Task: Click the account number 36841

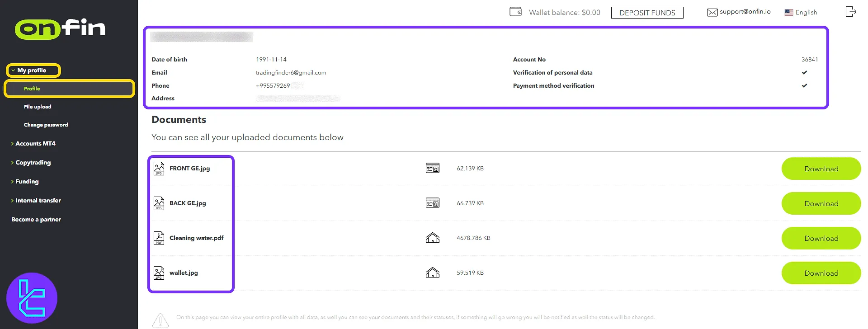Action: pos(810,60)
